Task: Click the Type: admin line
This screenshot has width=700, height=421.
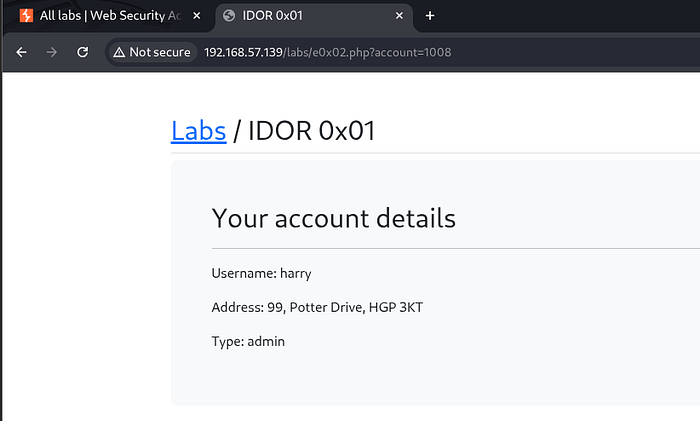Action: (248, 341)
